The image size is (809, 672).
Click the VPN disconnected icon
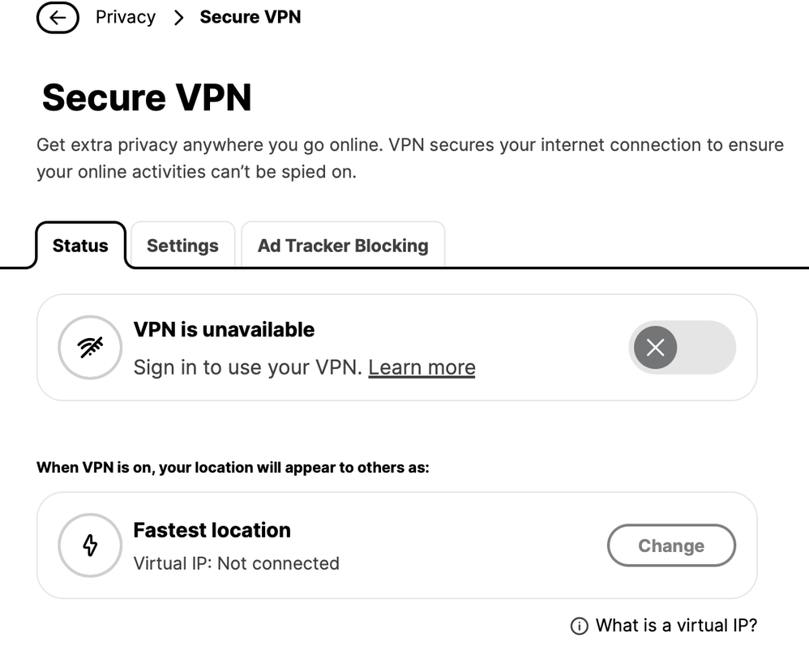click(90, 347)
